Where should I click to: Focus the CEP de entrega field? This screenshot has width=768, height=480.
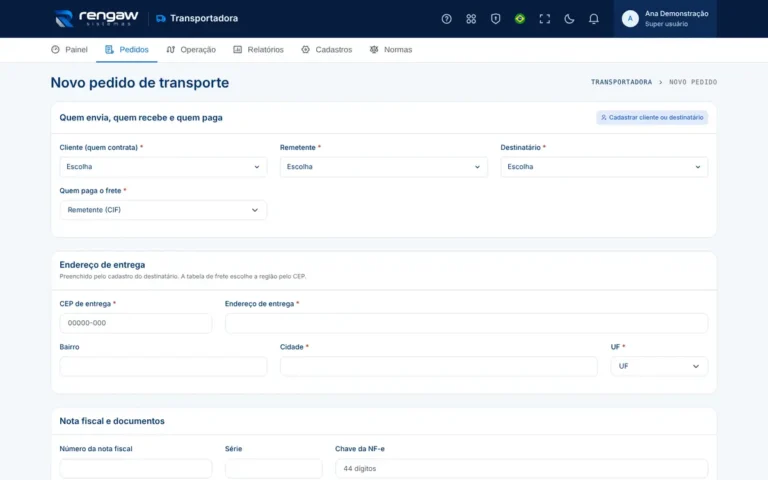tap(136, 323)
